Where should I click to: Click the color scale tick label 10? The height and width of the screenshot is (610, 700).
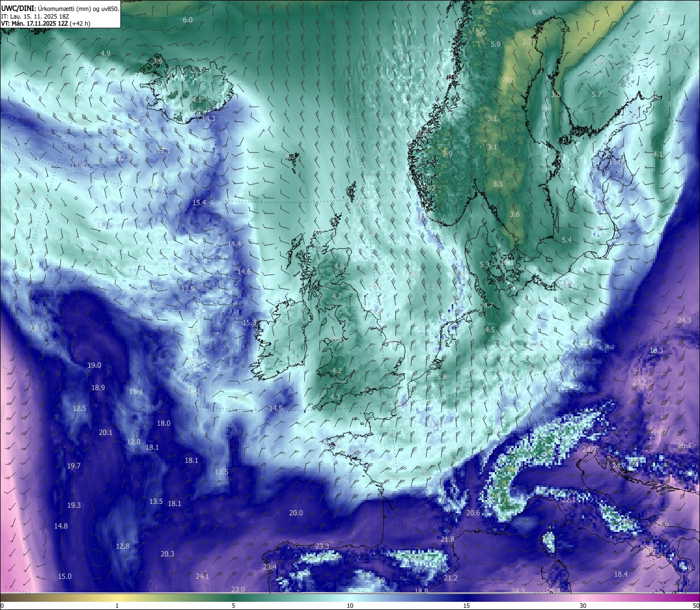click(350, 606)
